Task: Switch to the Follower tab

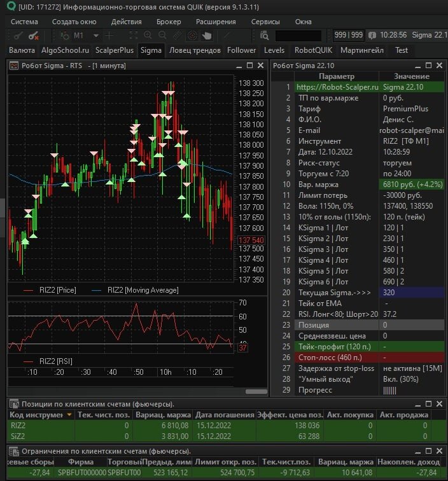Action: tap(241, 50)
